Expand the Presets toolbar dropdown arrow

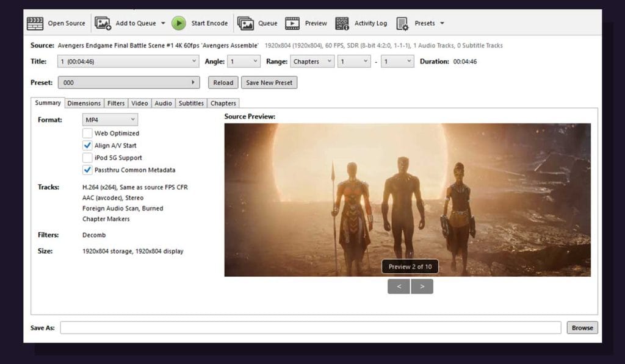pyautogui.click(x=442, y=24)
